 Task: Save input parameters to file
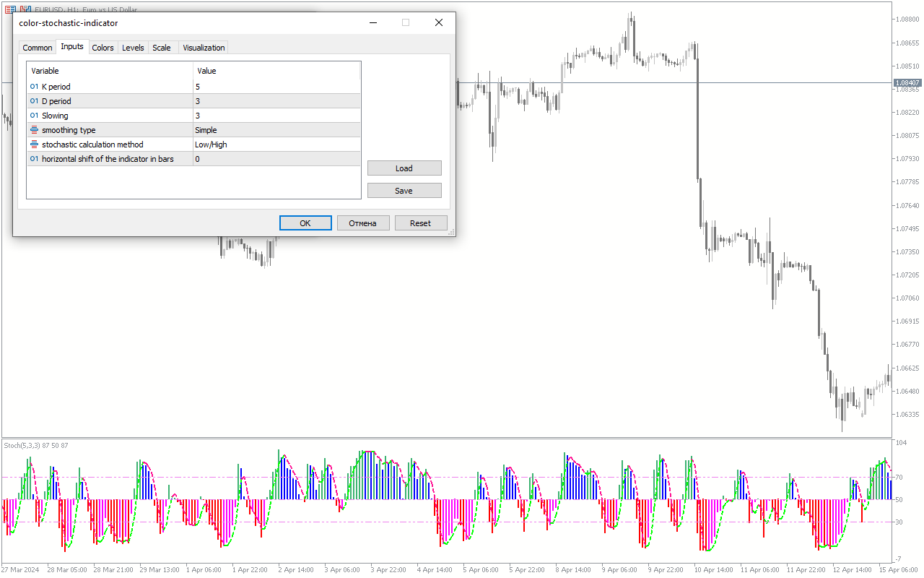(404, 191)
